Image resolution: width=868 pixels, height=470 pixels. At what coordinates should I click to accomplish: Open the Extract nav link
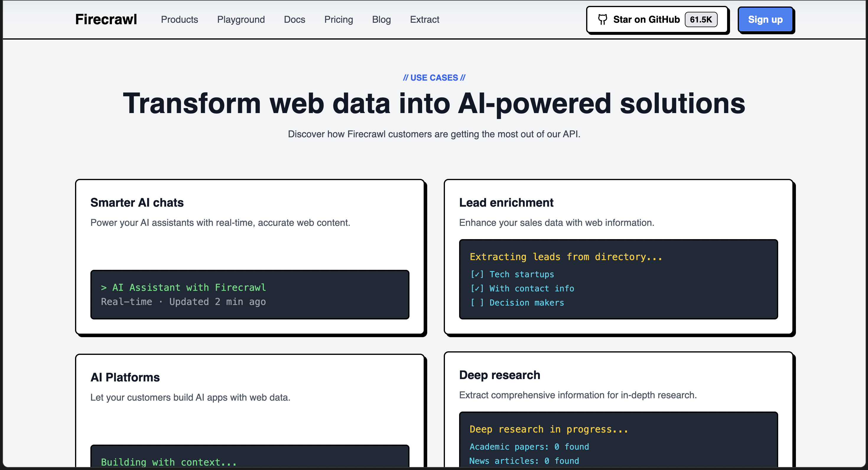point(424,19)
